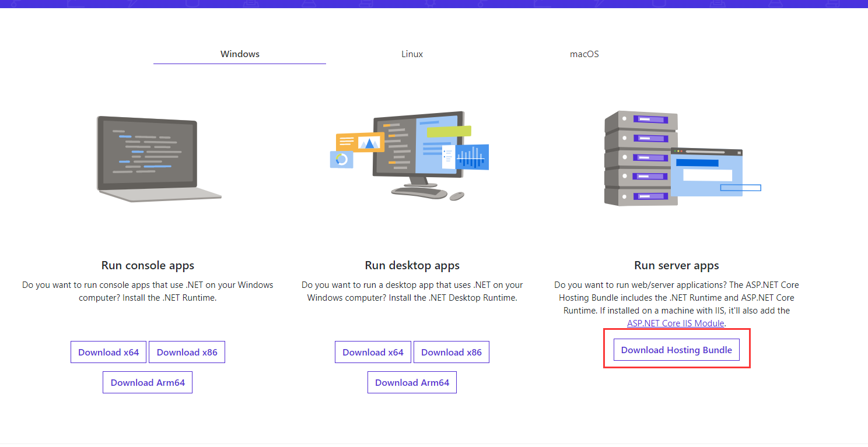Click the Run server apps heading
Image resolution: width=868 pixels, height=447 pixels.
click(x=676, y=265)
